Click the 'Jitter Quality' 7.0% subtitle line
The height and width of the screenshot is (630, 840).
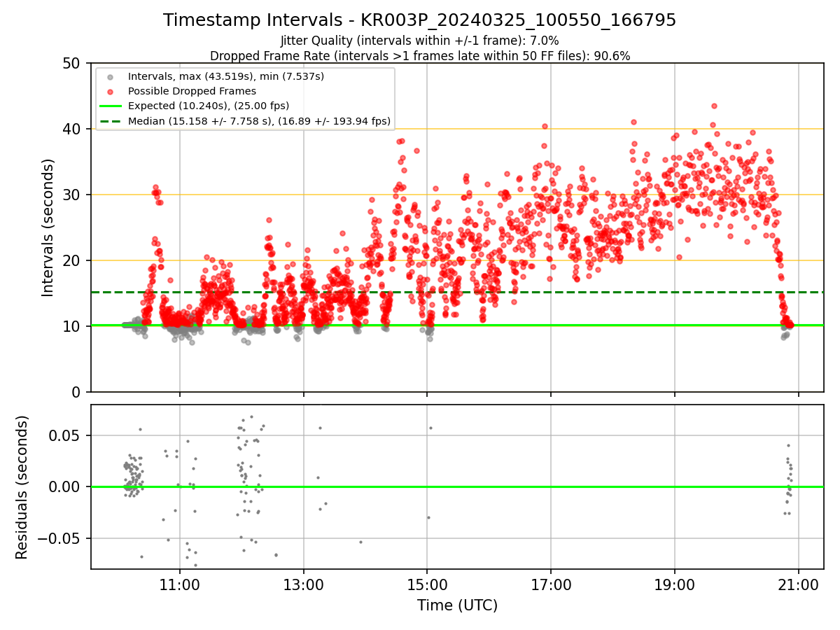(x=420, y=41)
